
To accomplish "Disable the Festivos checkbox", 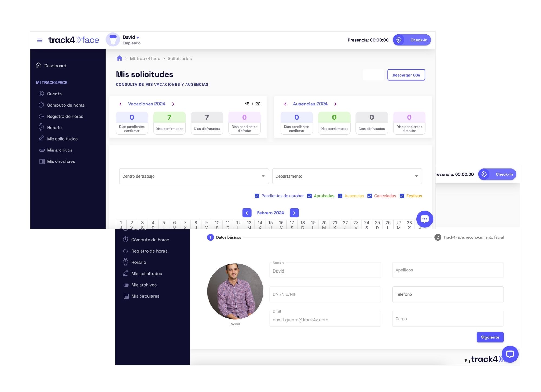I will [402, 196].
